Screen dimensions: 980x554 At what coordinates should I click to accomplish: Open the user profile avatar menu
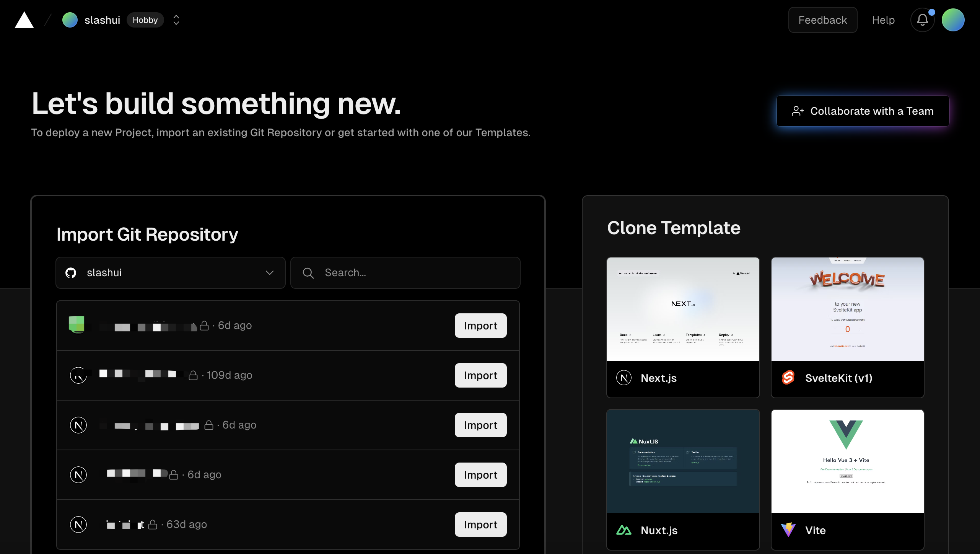pos(953,20)
